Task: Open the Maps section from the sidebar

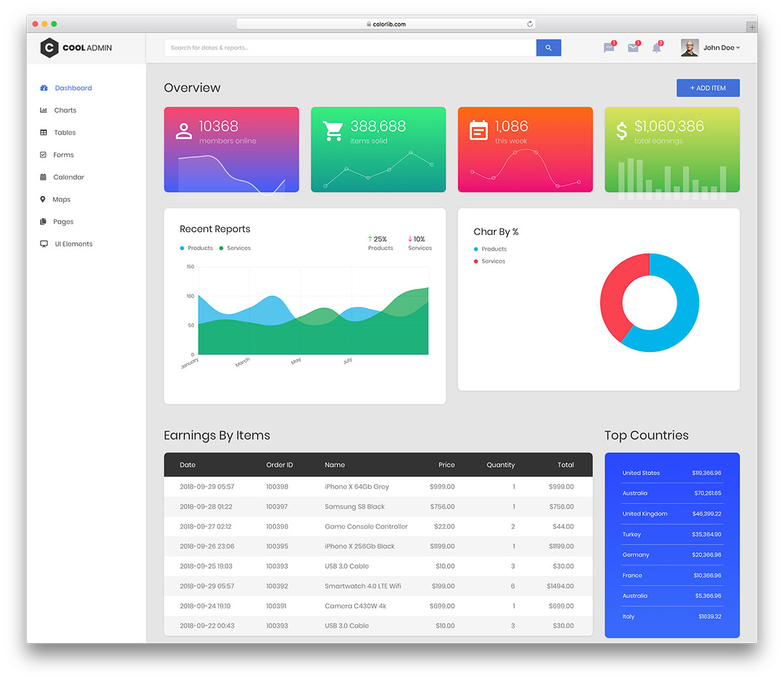Action: [43, 199]
